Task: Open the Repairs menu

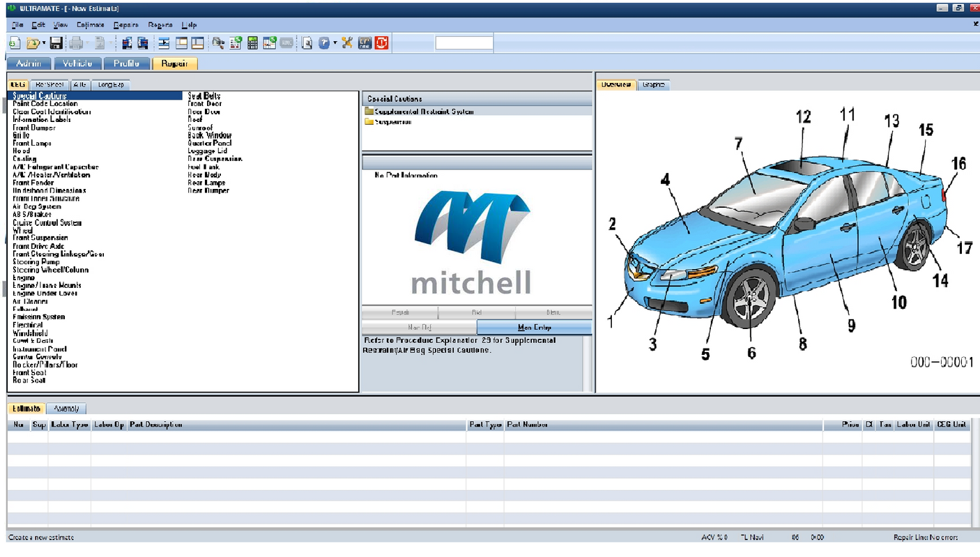Action: (126, 24)
